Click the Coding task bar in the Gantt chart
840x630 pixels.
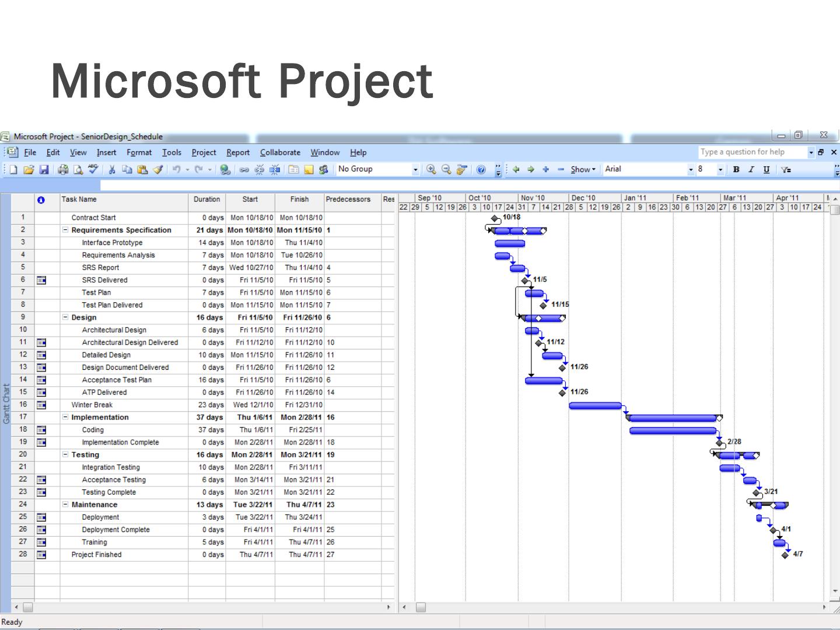pyautogui.click(x=673, y=431)
